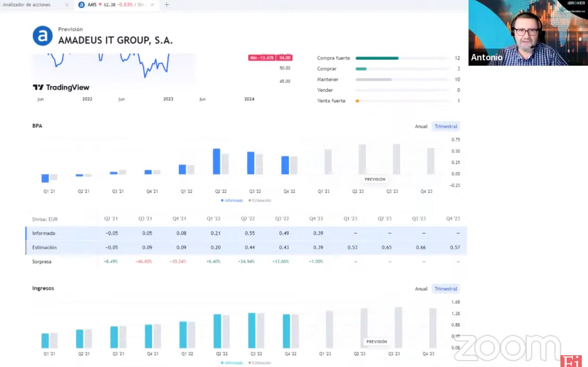Click the blue Q2 '22 reported BPA bar
This screenshot has height=367, width=588.
(217, 161)
